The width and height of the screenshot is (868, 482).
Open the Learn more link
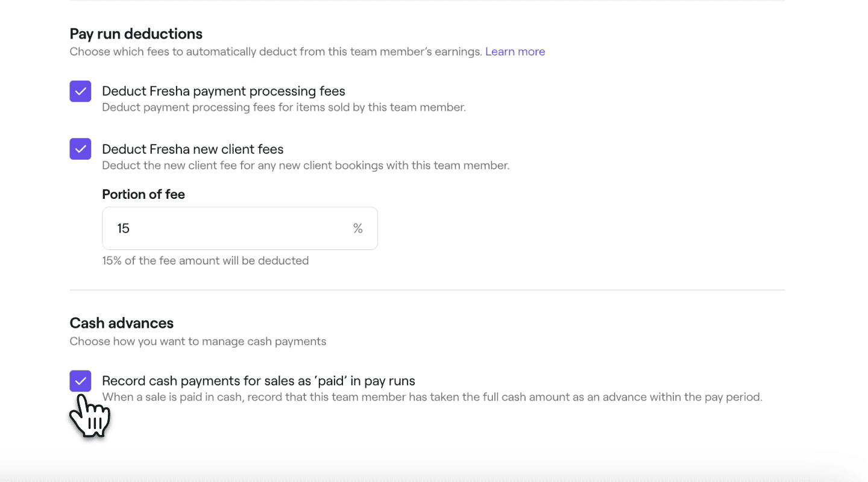(x=515, y=52)
